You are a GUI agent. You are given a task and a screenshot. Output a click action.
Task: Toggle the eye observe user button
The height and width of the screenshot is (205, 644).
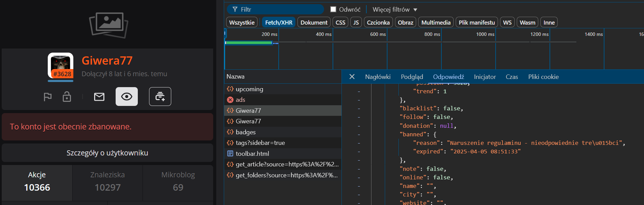tap(127, 97)
